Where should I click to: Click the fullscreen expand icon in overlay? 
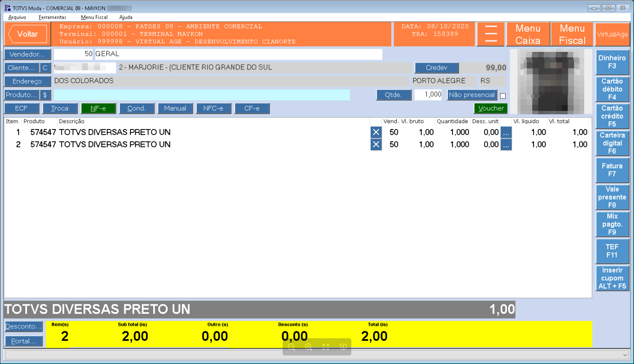[326, 347]
